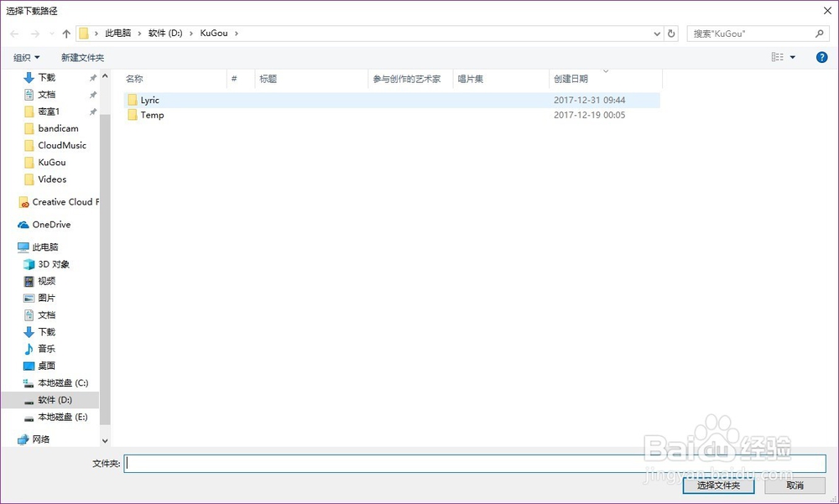
Task: Select OneDrive in the sidebar
Action: coord(51,225)
